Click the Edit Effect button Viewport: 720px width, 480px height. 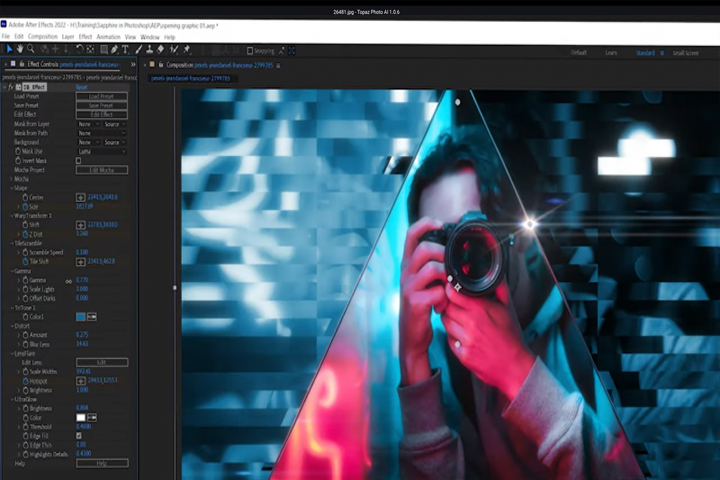(x=101, y=115)
